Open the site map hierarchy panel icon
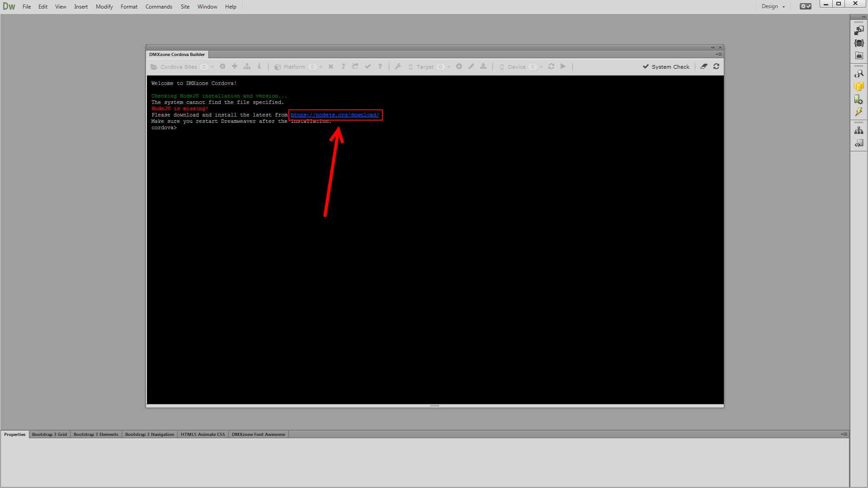The width and height of the screenshot is (868, 488). (859, 131)
